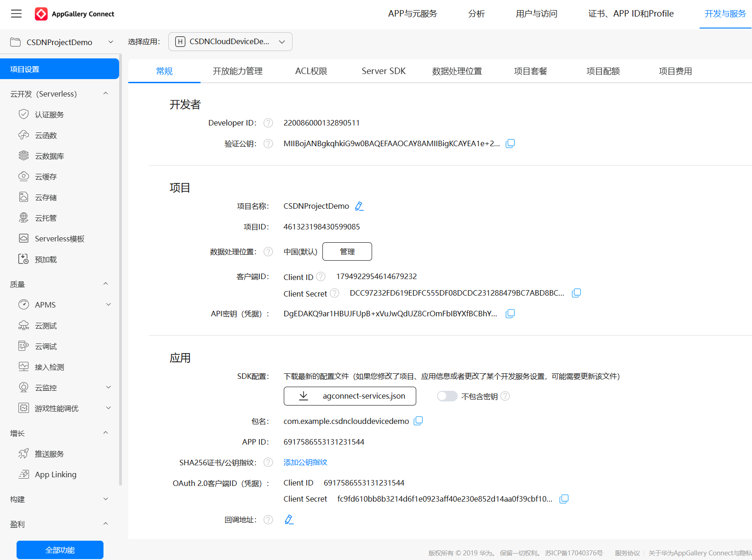Open the hamburger menu
Viewport: 752px width, 560px height.
[x=16, y=14]
